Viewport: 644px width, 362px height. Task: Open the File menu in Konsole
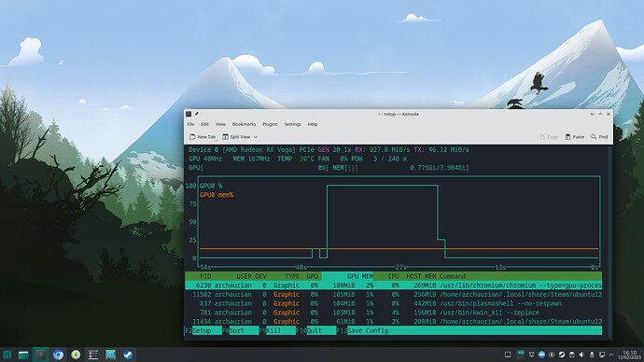(x=190, y=124)
